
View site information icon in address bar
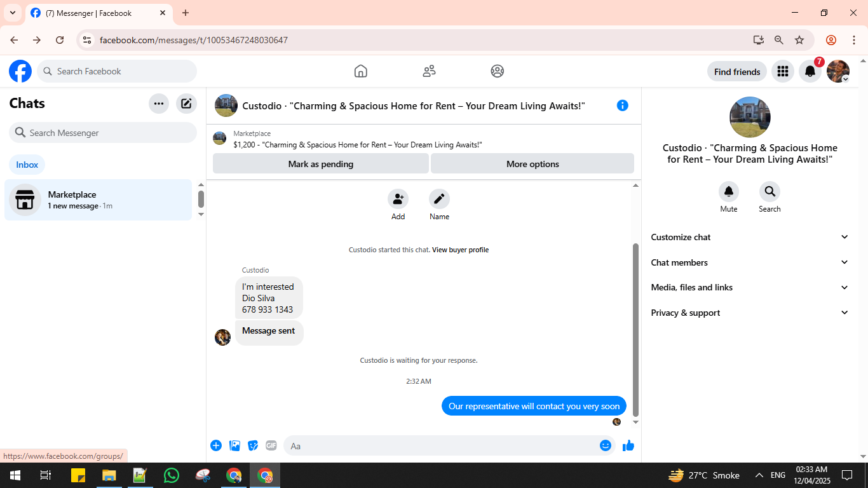click(88, 40)
